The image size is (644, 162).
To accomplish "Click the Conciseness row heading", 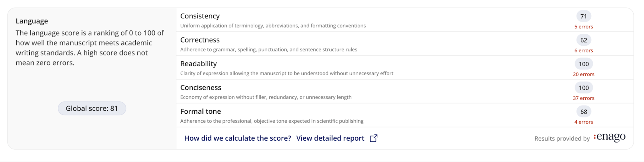I will click(x=201, y=87).
